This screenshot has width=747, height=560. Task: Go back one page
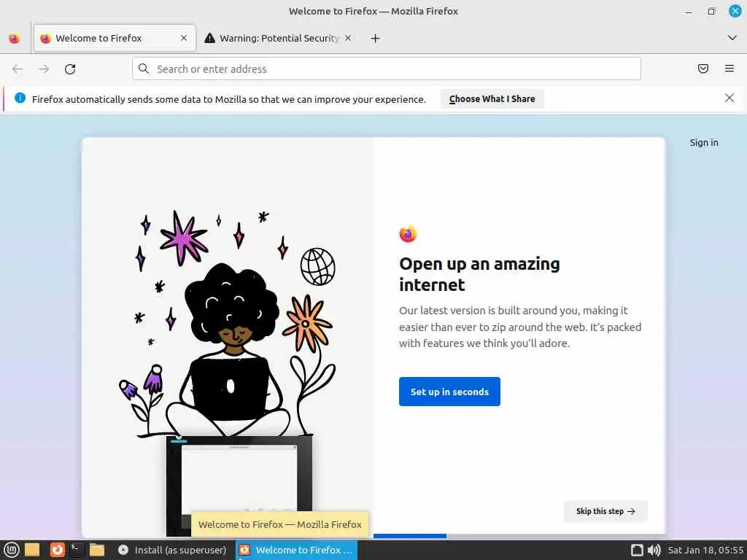tap(18, 69)
